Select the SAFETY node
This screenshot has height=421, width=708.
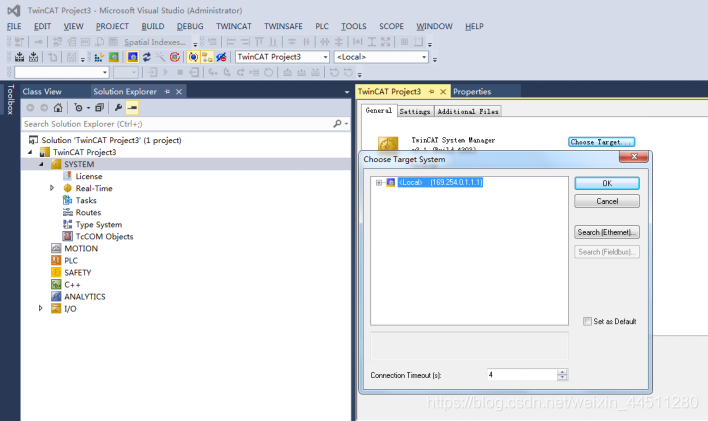point(78,272)
